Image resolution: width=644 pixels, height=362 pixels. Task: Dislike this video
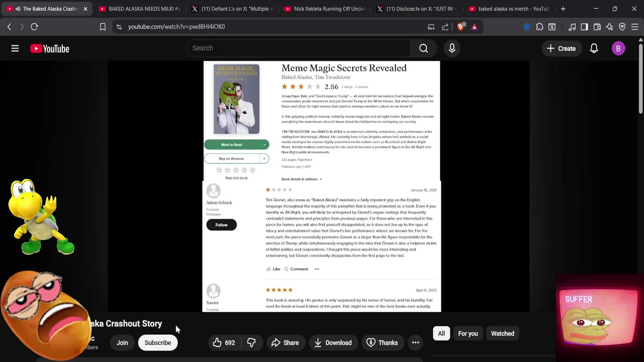(x=252, y=343)
